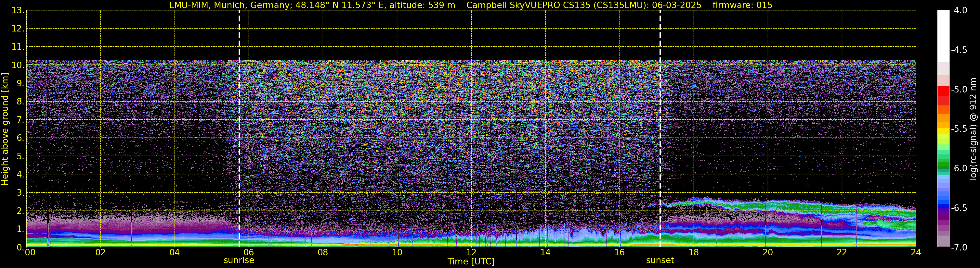Click the yellow colorbar segment near -5.5
Image resolution: width=980 pixels, height=268 pixels.
(944, 131)
